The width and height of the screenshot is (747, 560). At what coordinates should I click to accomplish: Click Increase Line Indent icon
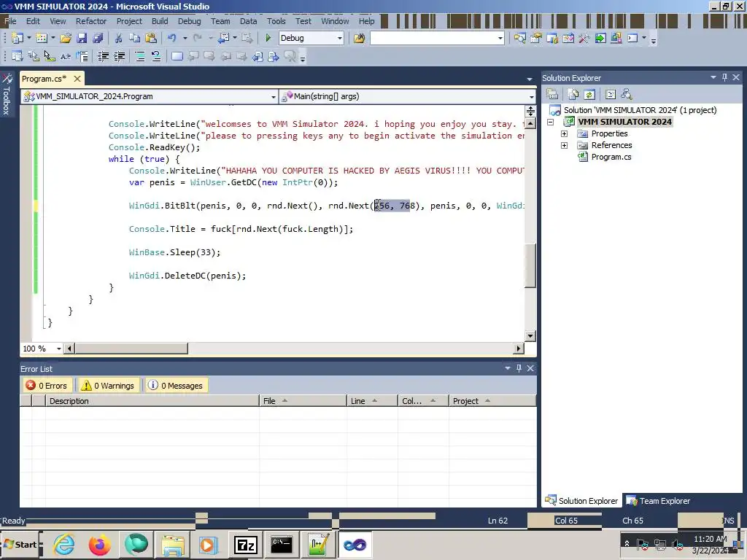pos(119,57)
